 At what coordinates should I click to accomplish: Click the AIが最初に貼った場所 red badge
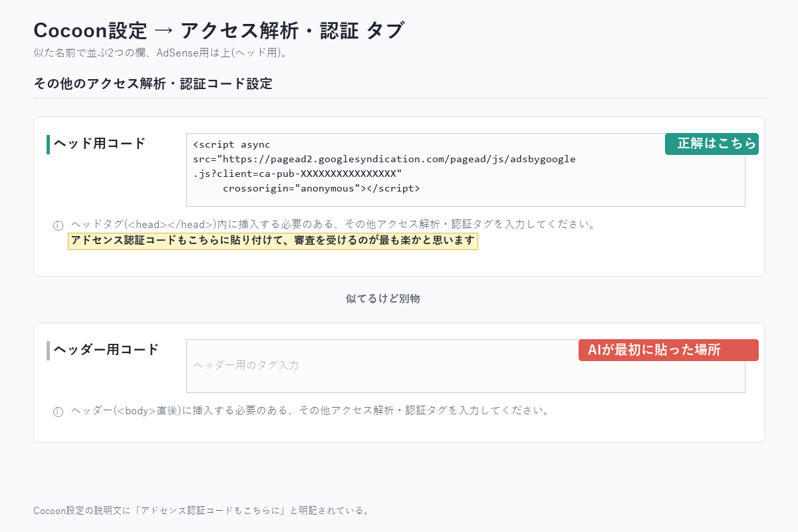tap(668, 350)
